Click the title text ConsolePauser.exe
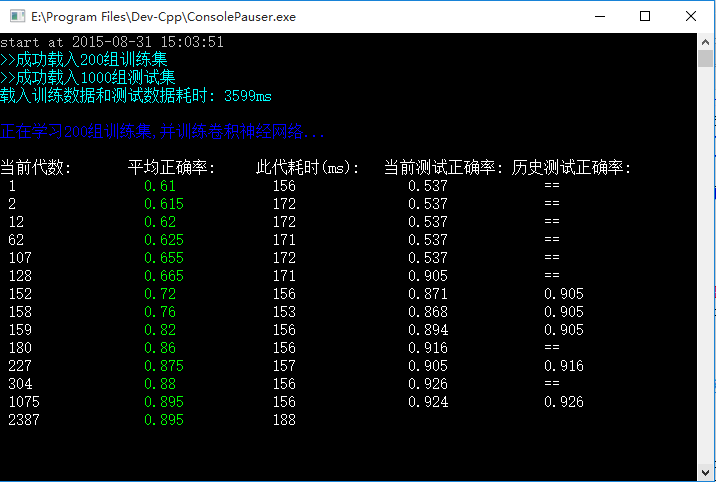 242,17
